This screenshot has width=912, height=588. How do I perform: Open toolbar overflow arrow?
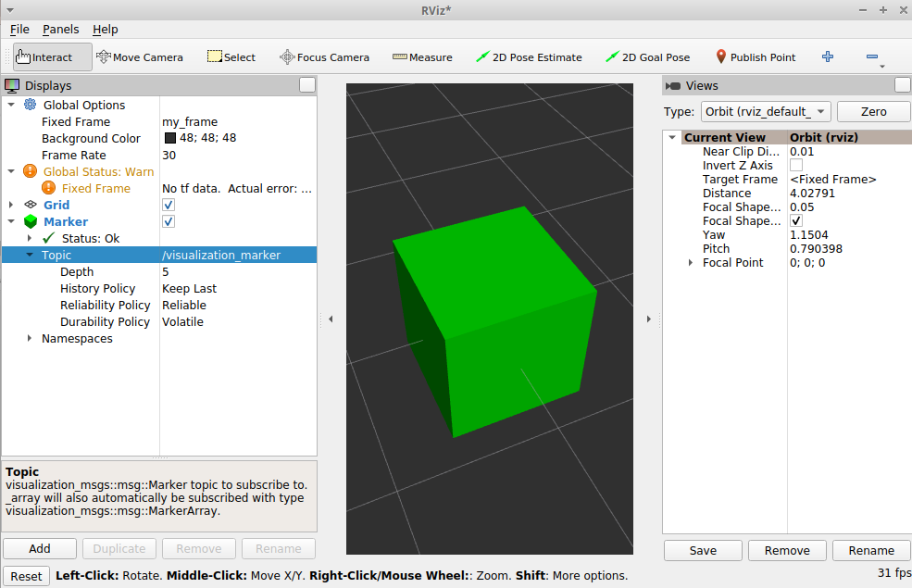point(882,67)
